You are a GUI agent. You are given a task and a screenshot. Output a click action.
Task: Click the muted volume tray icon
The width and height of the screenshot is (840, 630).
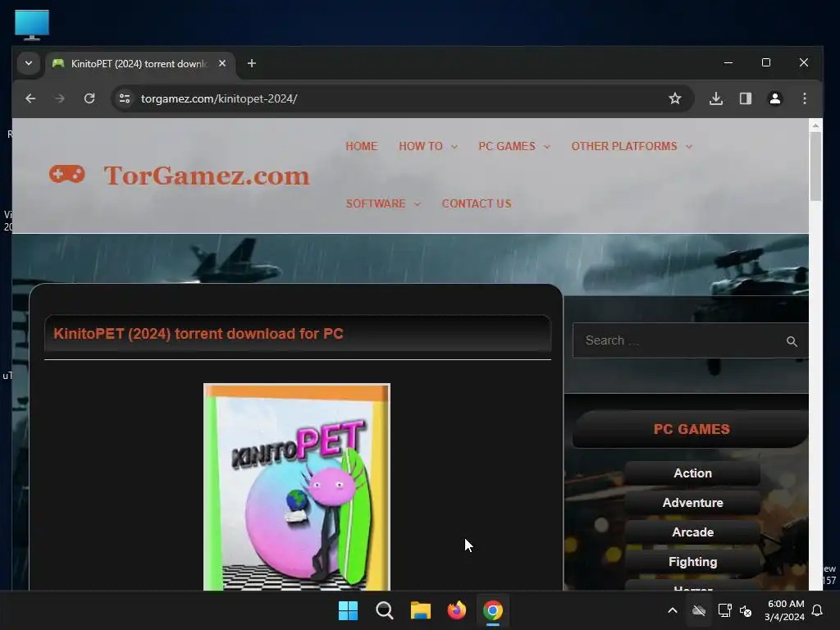(746, 610)
